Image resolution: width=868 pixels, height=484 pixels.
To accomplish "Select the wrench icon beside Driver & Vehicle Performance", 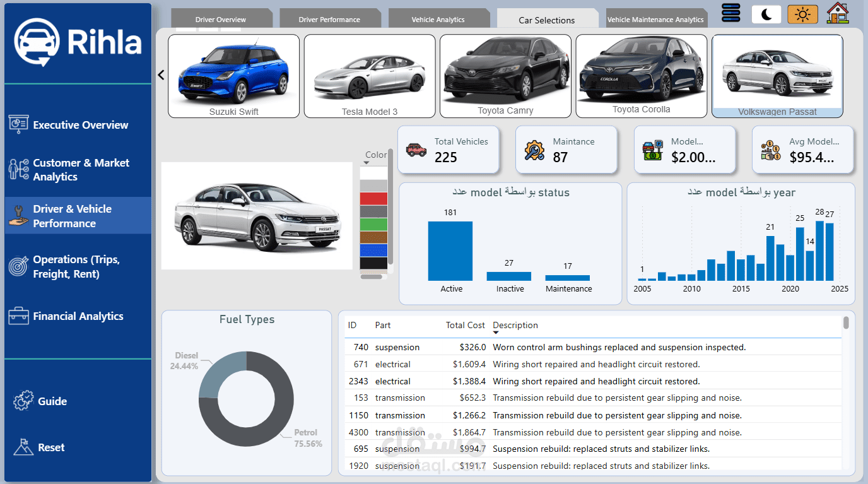I will (x=18, y=215).
